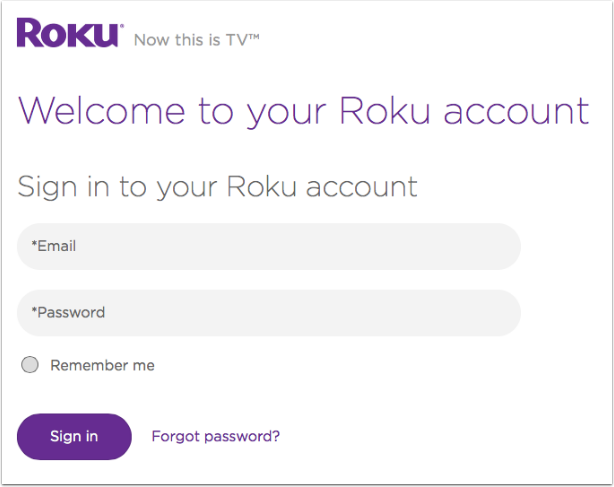Click the word 'Roku' in the welcome heading
The image size is (614, 487).
tap(385, 110)
